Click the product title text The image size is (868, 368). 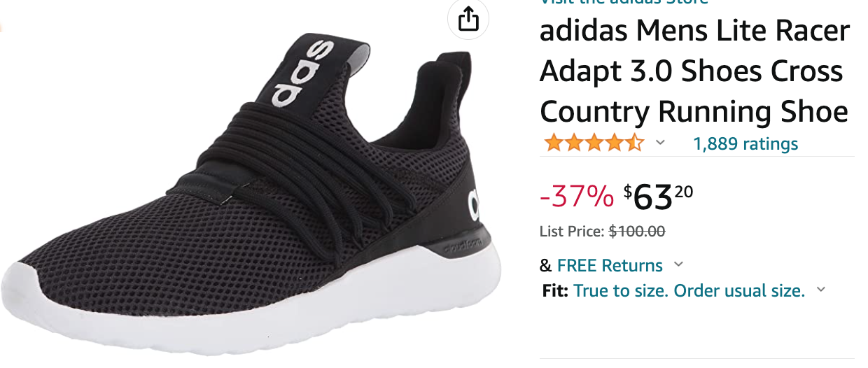pyautogui.click(x=695, y=71)
